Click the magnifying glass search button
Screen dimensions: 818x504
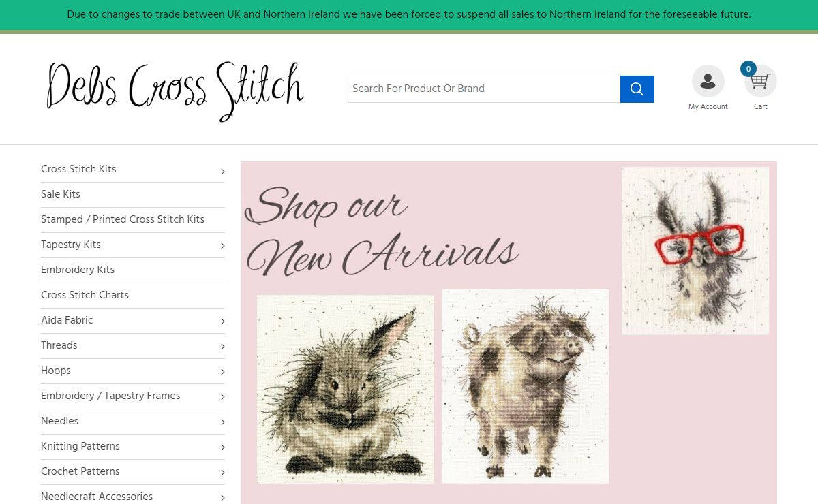[637, 89]
